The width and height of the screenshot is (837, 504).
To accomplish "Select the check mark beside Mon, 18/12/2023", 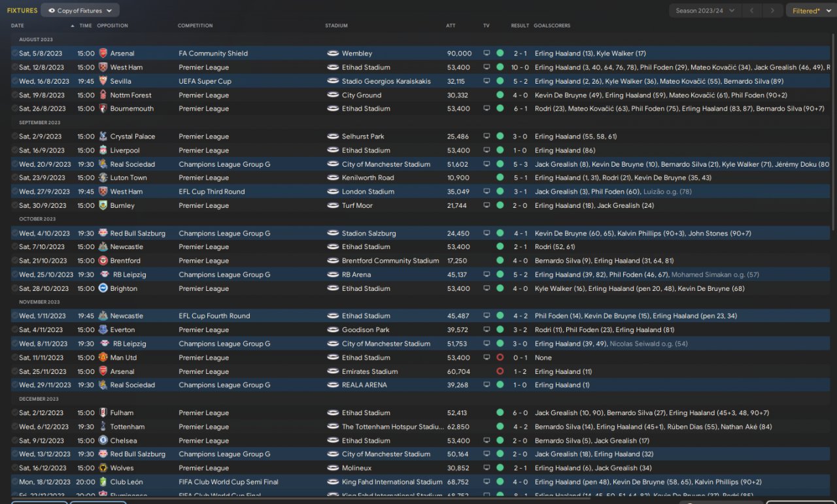I will click(15, 482).
